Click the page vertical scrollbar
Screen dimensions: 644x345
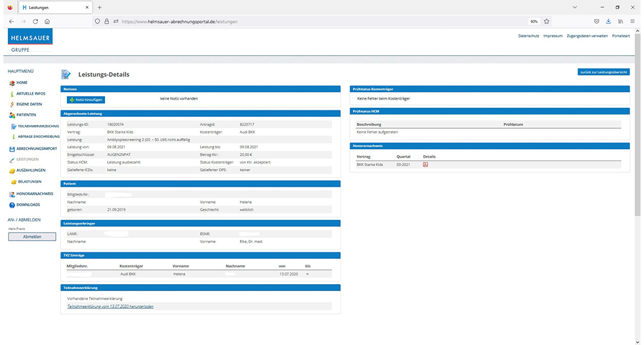637,124
